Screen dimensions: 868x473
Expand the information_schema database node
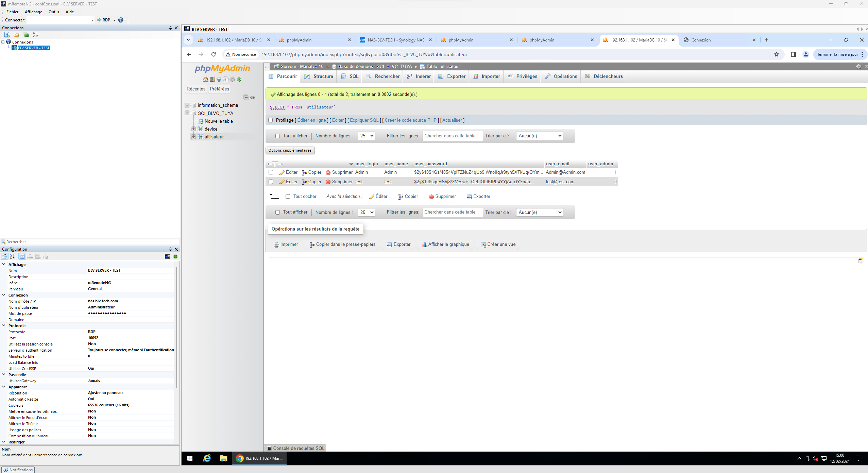(187, 105)
